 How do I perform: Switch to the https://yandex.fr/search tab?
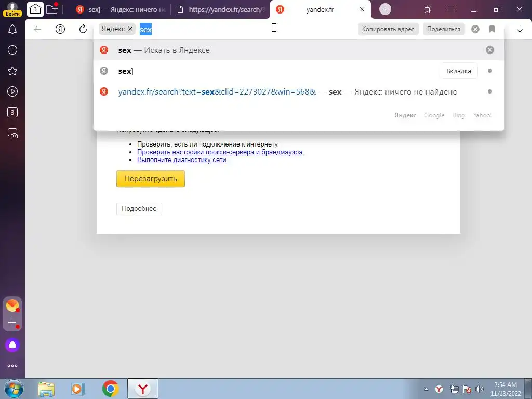(x=221, y=9)
